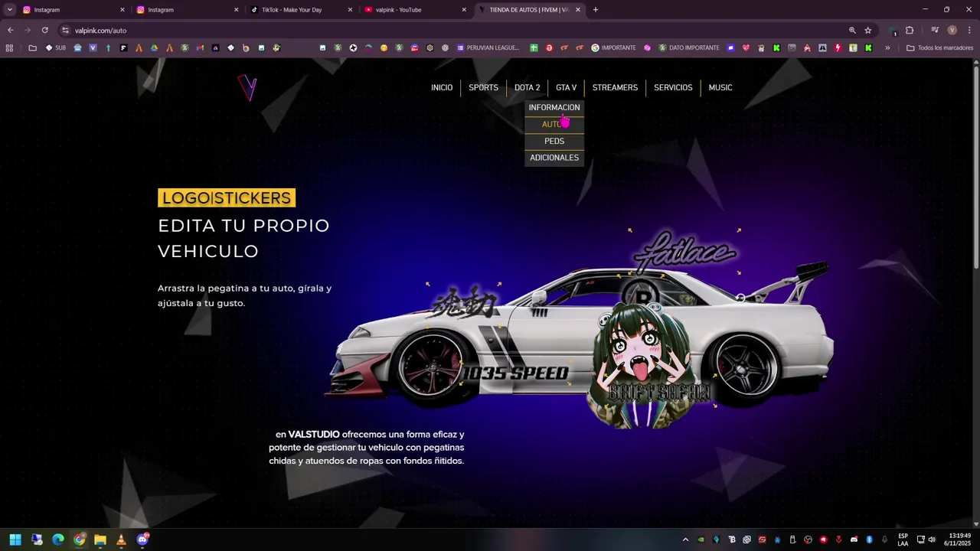Reload the current page

point(45,31)
